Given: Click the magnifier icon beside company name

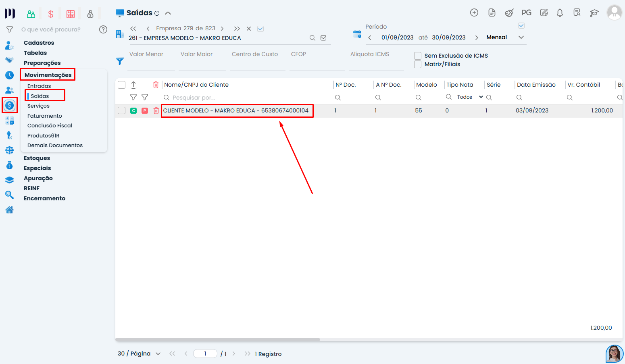Looking at the screenshot, I should point(312,38).
